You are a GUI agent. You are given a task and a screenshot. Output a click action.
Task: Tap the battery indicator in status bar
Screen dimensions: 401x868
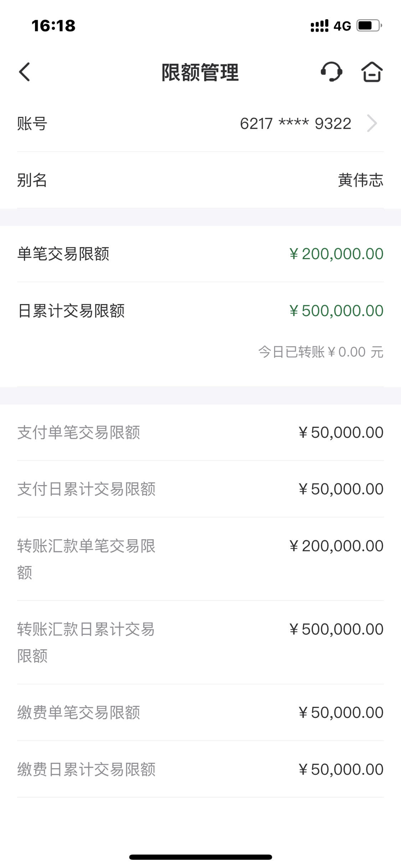pos(370,26)
